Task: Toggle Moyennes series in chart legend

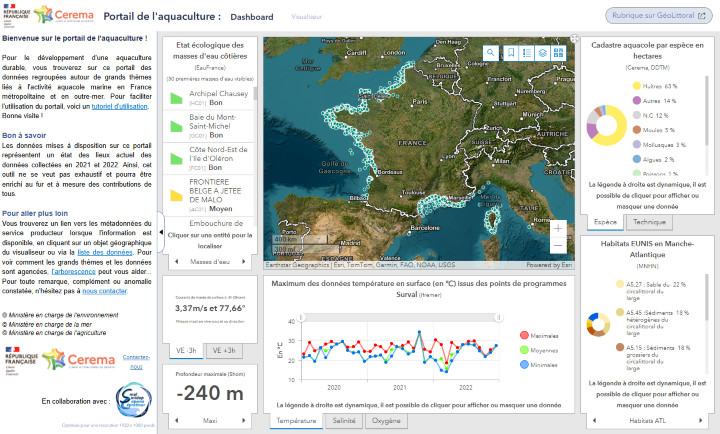Action: pyautogui.click(x=537, y=351)
